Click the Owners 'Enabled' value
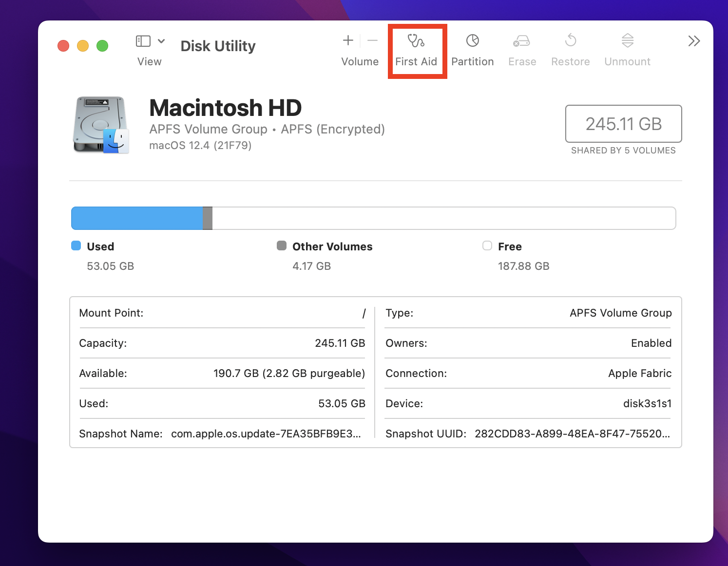The height and width of the screenshot is (566, 728). 651,343
